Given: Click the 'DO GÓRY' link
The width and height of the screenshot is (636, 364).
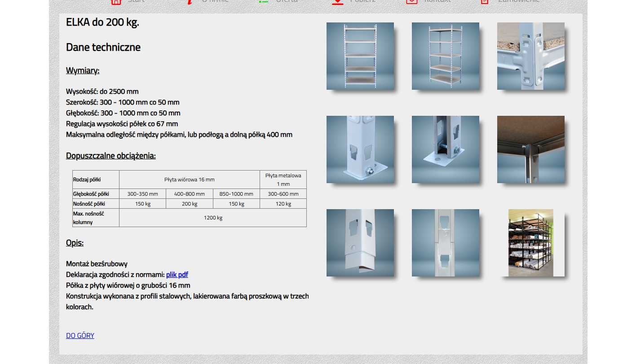Looking at the screenshot, I should point(80,335).
